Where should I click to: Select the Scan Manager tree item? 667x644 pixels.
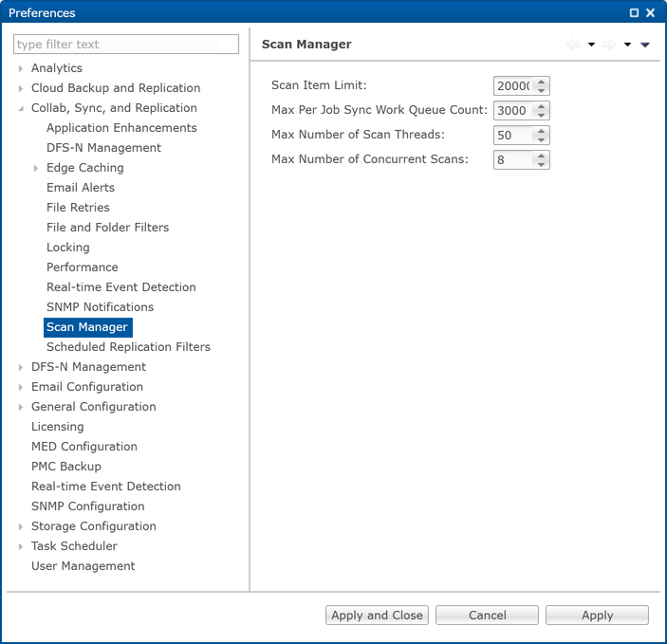coord(87,327)
